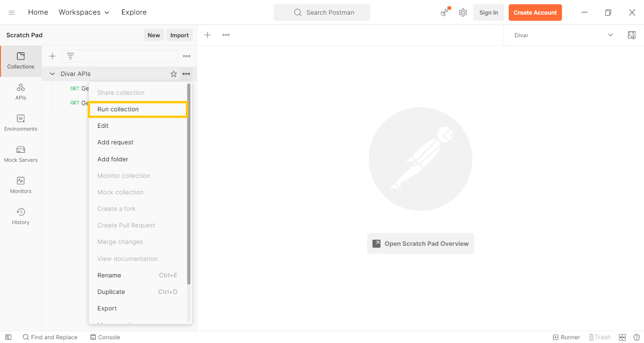Viewport: 644px width, 343px height.
Task: Click the Create a fork menu entry
Action: (138, 209)
